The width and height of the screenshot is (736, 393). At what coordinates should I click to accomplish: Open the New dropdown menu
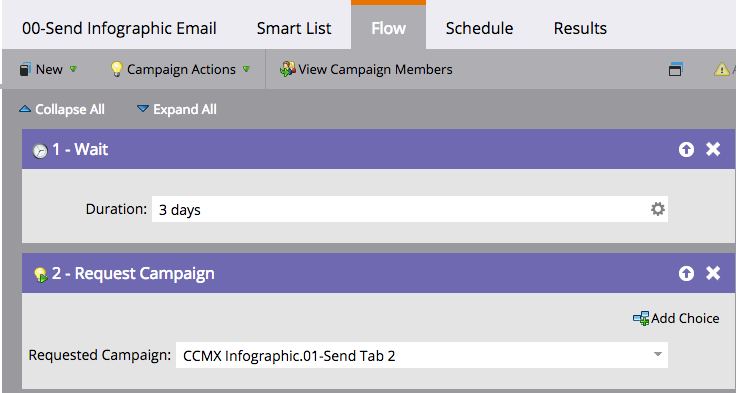[x=48, y=69]
